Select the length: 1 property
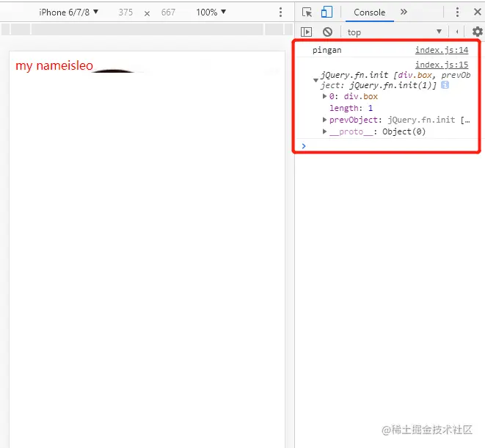This screenshot has width=485, height=448. pos(351,108)
